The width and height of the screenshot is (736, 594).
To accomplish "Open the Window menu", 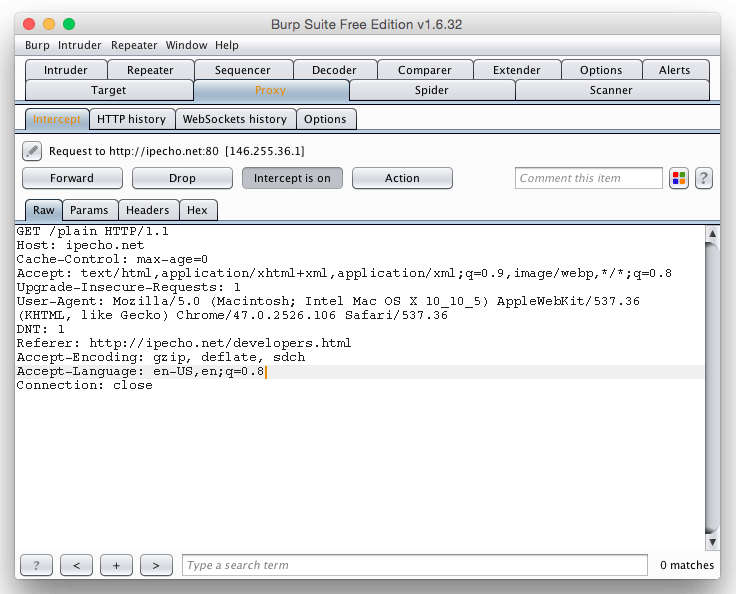I will pos(186,45).
